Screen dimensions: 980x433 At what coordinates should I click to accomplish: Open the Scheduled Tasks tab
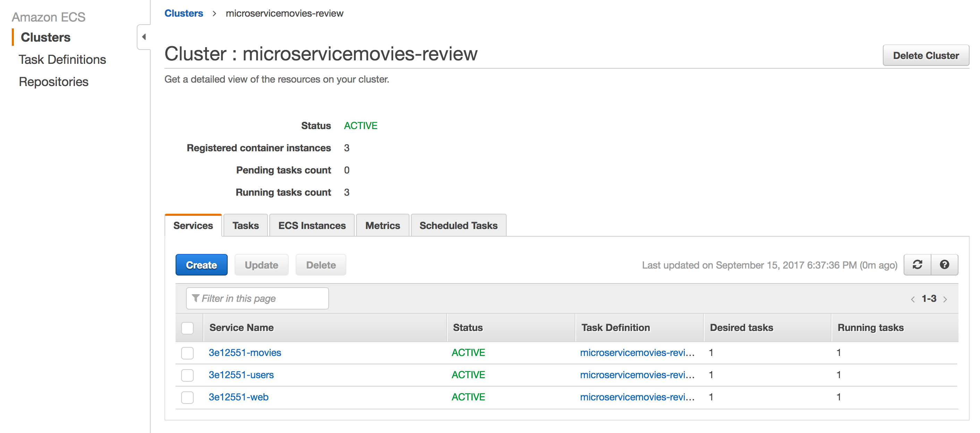click(x=458, y=225)
